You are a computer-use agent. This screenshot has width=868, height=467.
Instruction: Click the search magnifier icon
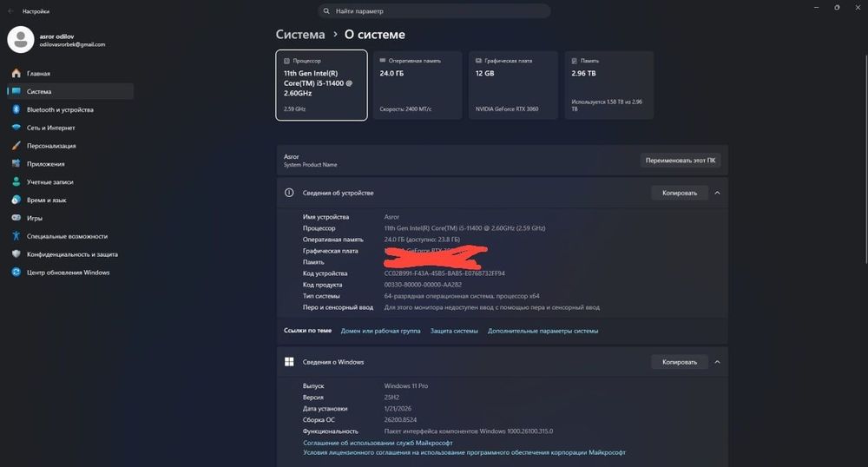pos(326,11)
